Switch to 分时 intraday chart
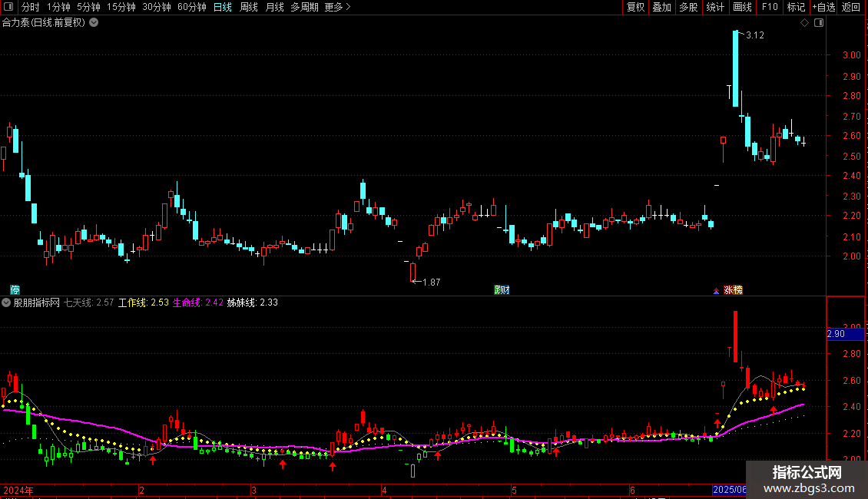 31,7
